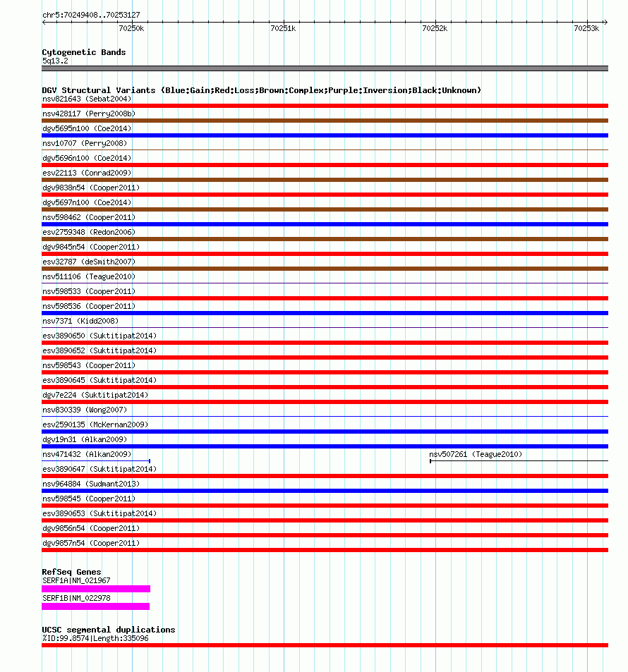Click the black nsv507261 feature line

(x=519, y=461)
